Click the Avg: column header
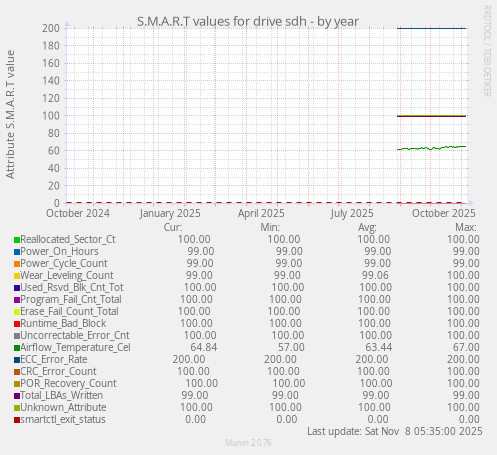Screen dimensions: 497x455 367,228
